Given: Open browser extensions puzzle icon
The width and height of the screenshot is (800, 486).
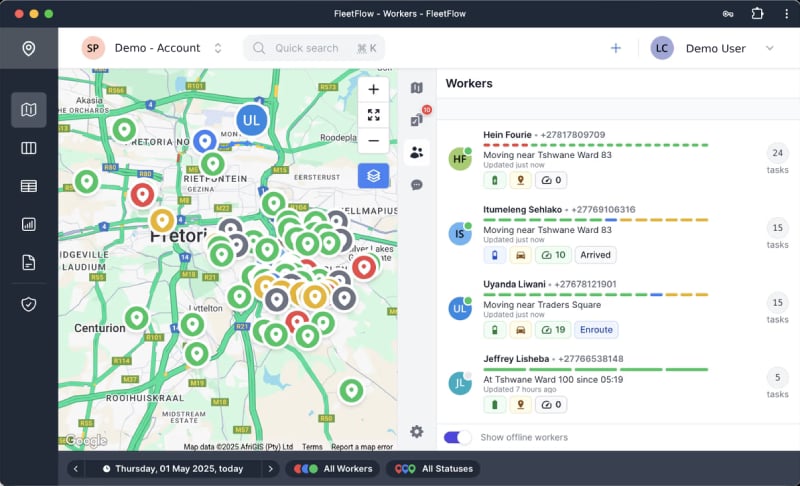Looking at the screenshot, I should [x=757, y=13].
